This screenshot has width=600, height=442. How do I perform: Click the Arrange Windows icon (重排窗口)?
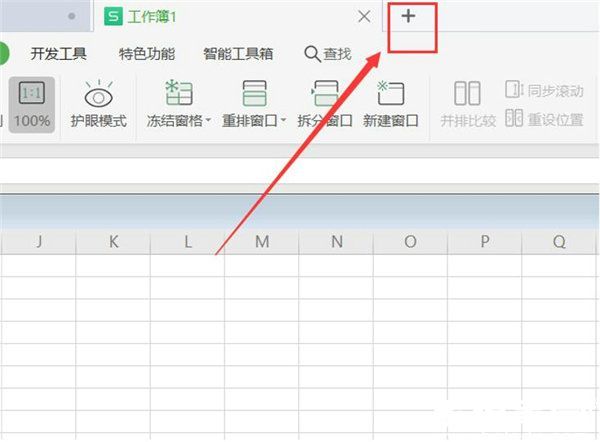[x=254, y=93]
